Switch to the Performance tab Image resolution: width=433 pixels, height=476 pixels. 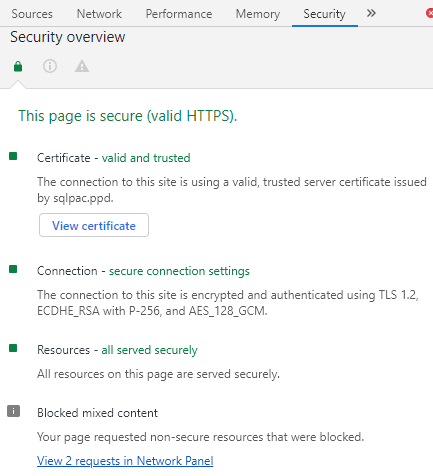pyautogui.click(x=179, y=14)
